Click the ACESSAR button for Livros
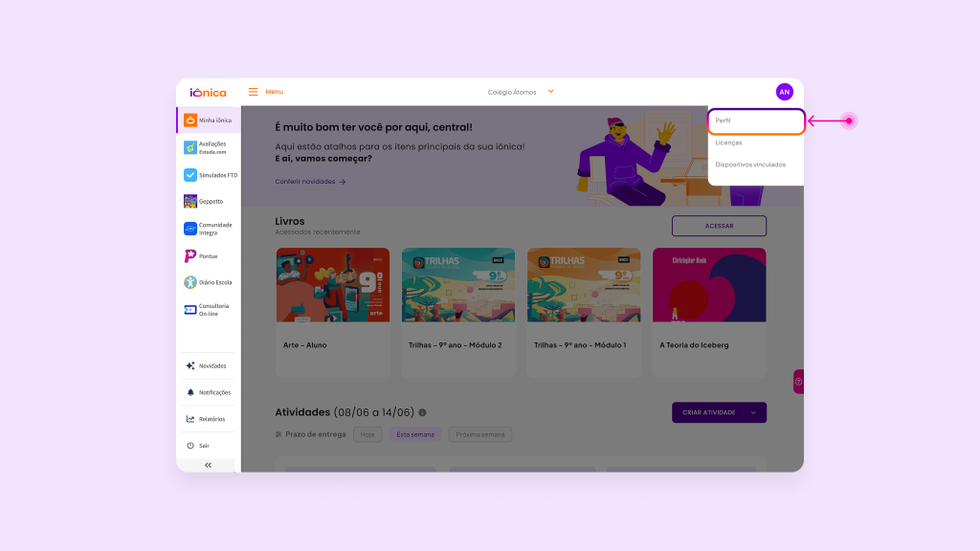The image size is (980, 551). point(719,226)
